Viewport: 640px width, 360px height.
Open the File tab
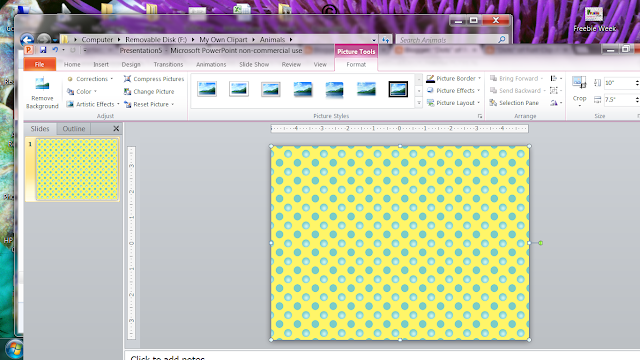pyautogui.click(x=40, y=64)
